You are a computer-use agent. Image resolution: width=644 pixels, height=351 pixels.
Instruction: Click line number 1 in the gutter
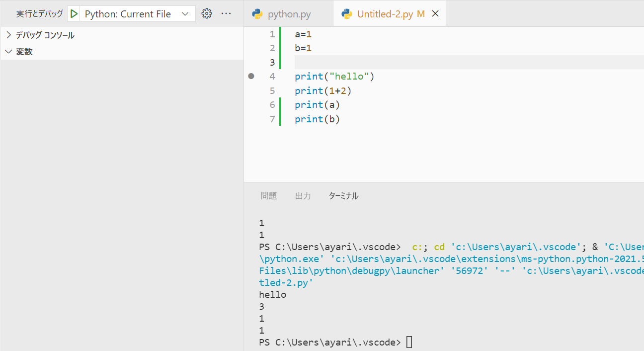click(x=272, y=34)
